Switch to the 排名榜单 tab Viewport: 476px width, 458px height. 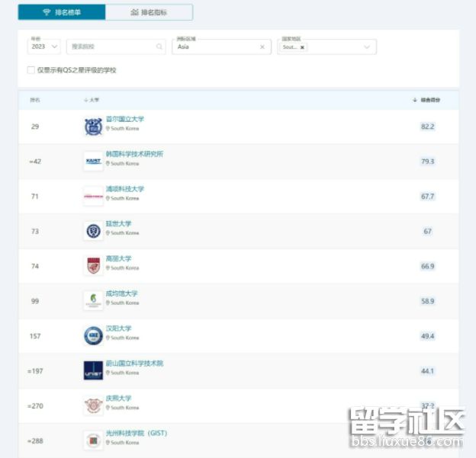tap(62, 12)
